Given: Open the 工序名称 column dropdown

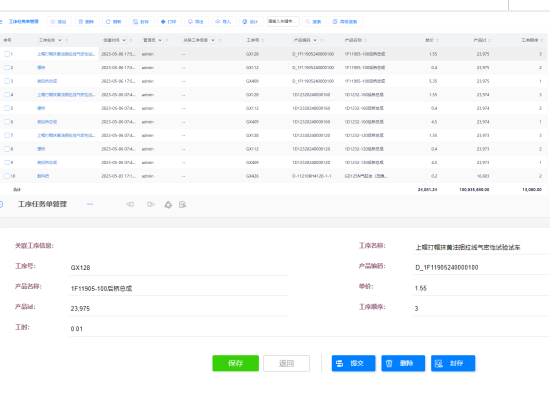Looking at the screenshot, I should coord(60,40).
